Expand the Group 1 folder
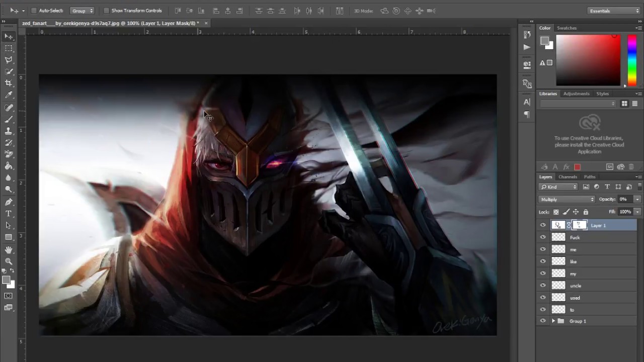 [553, 321]
